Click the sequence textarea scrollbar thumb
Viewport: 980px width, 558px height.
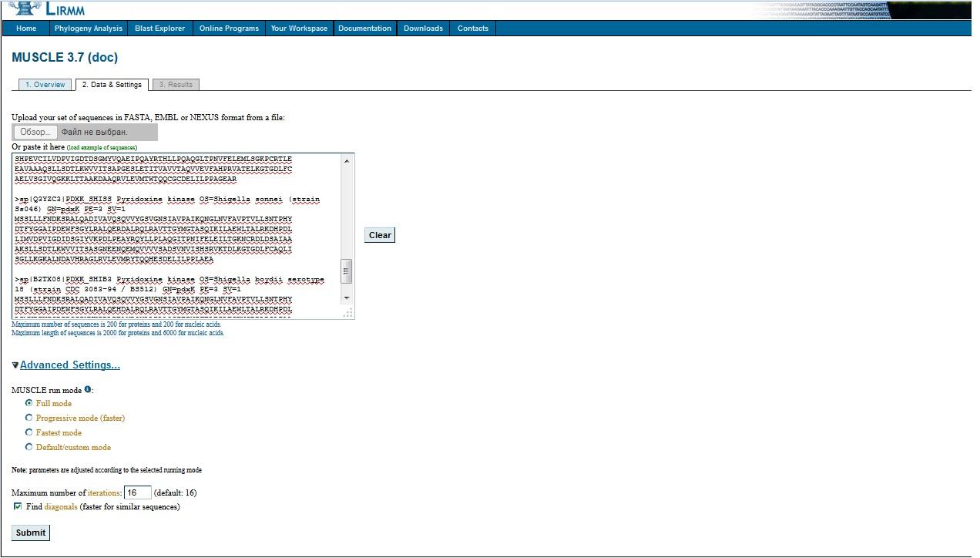click(x=347, y=271)
